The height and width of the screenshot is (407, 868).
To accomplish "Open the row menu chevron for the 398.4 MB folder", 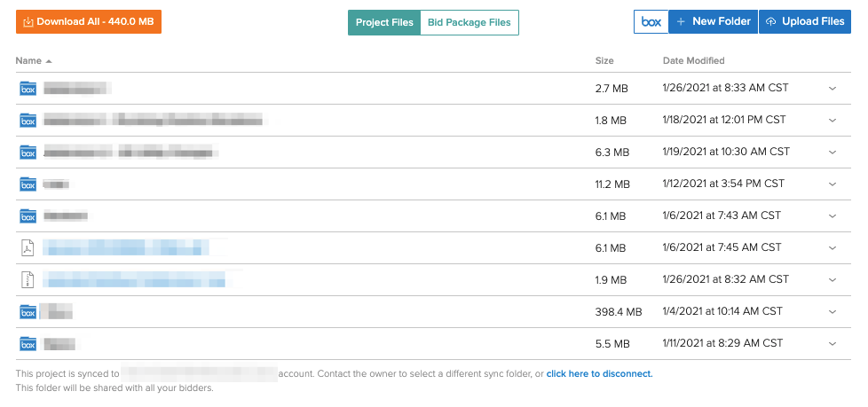I will [x=832, y=312].
